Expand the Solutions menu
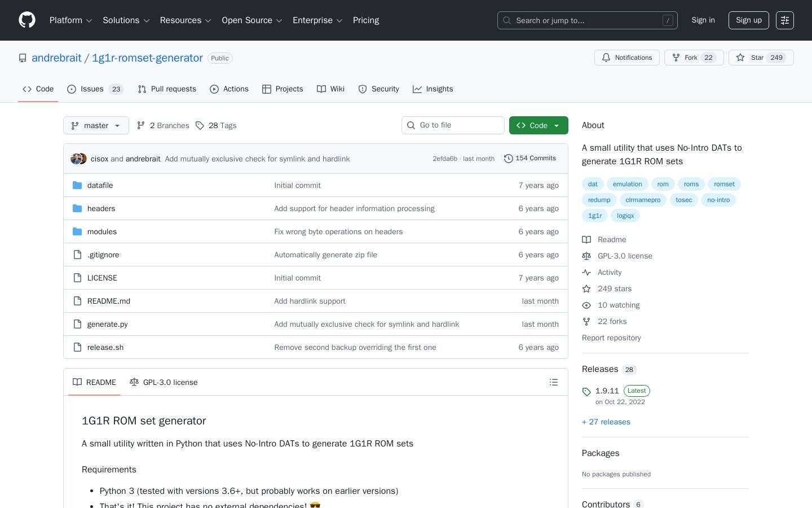The image size is (812, 508). pyautogui.click(x=126, y=20)
